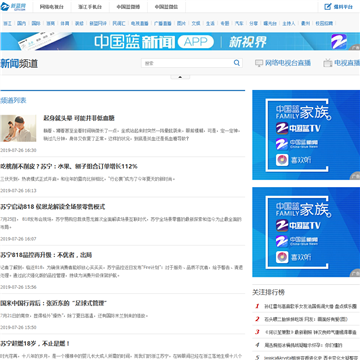The image size is (360, 360).
Task: Open the ranking story numbered 3
Action: 310,332
